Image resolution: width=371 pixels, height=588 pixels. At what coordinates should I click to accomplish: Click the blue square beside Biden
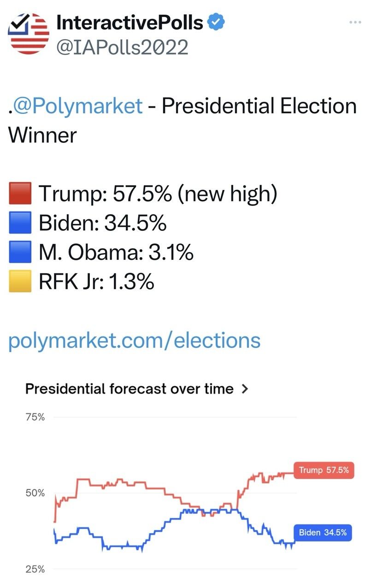20,223
